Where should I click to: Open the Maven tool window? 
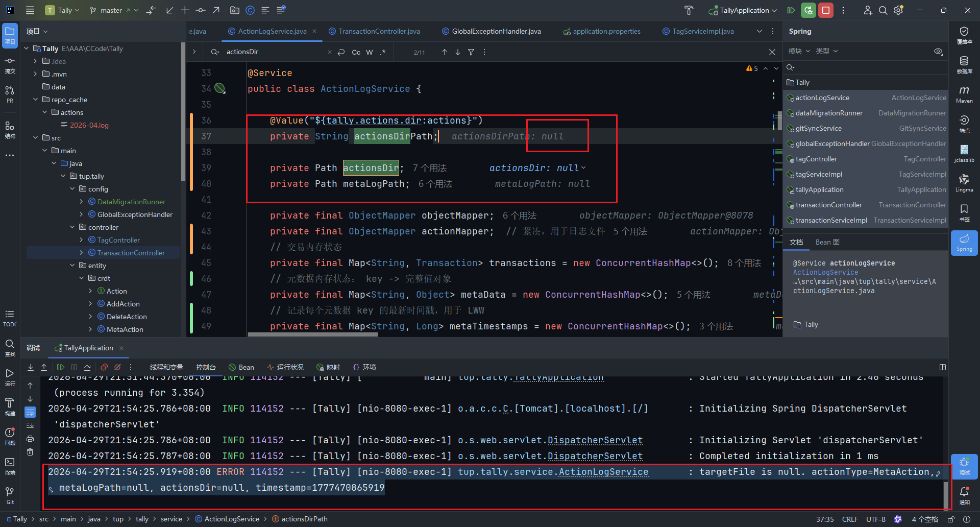pos(964,95)
